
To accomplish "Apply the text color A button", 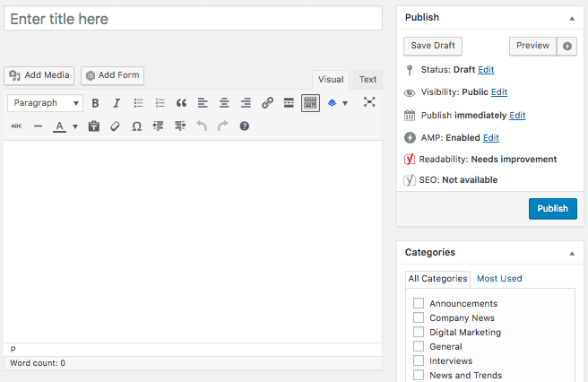I will tap(59, 126).
